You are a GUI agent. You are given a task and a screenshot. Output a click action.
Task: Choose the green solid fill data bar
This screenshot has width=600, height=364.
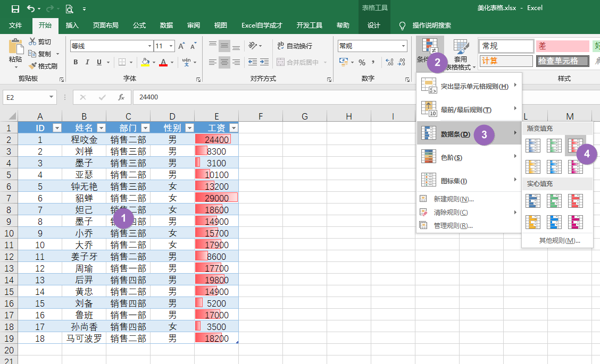point(554,201)
